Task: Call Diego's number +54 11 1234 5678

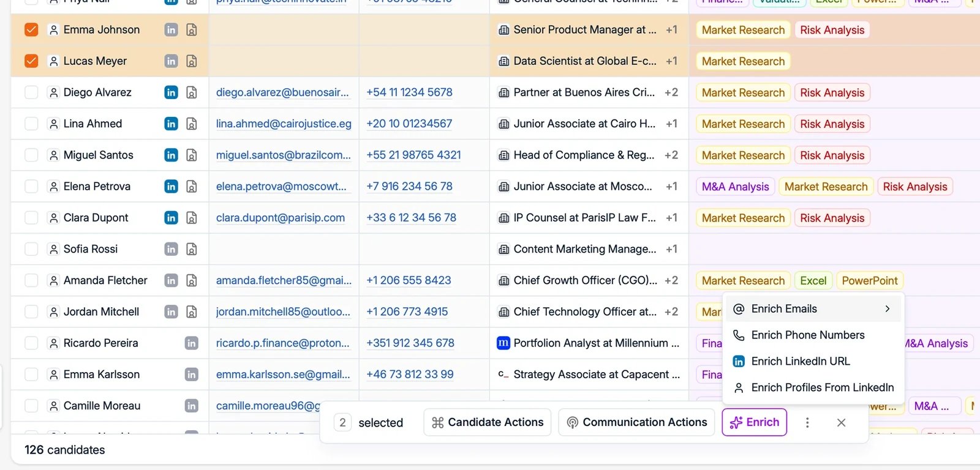Action: click(409, 92)
